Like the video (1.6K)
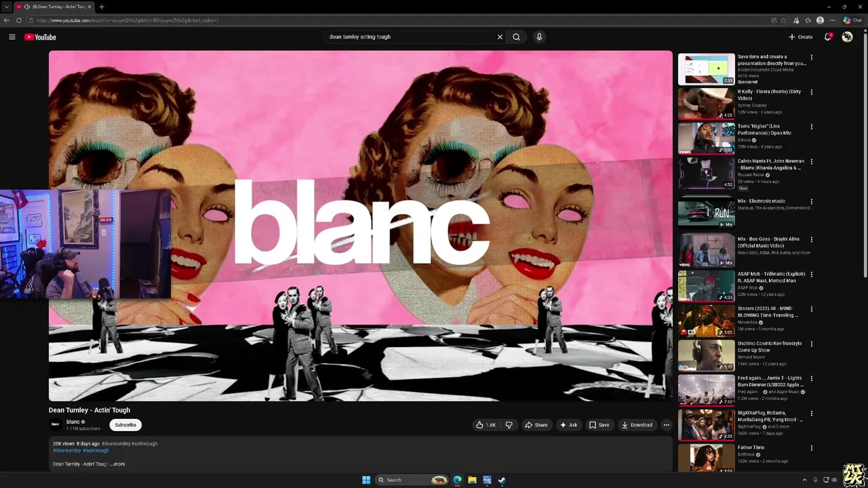The image size is (868, 488). tap(486, 425)
